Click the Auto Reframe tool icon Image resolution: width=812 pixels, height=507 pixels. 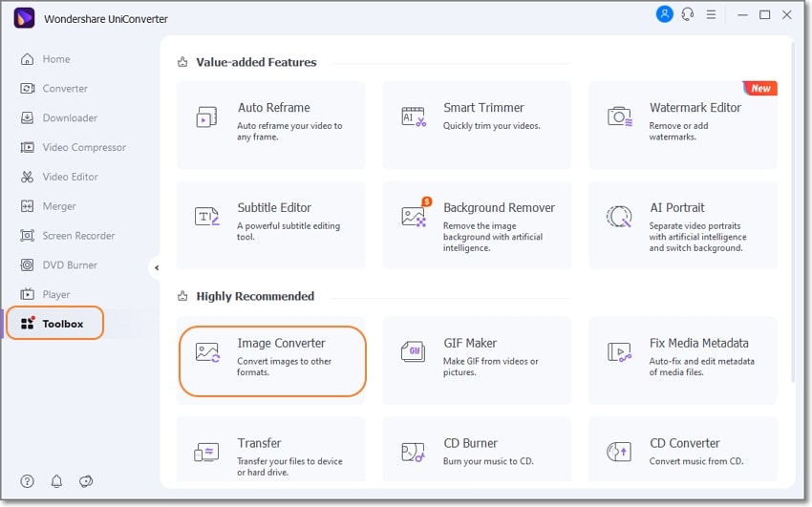(206, 117)
